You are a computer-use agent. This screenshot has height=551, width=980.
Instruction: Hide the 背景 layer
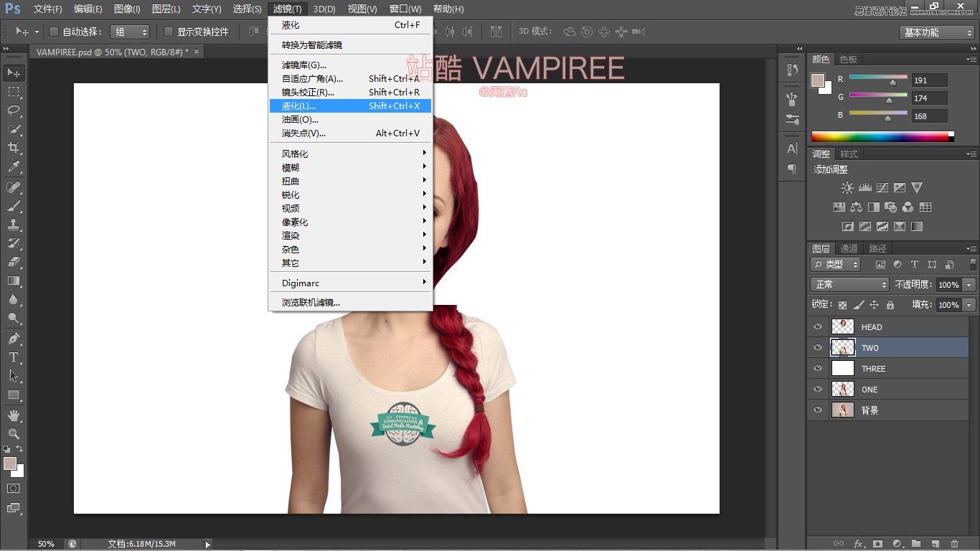[817, 410]
